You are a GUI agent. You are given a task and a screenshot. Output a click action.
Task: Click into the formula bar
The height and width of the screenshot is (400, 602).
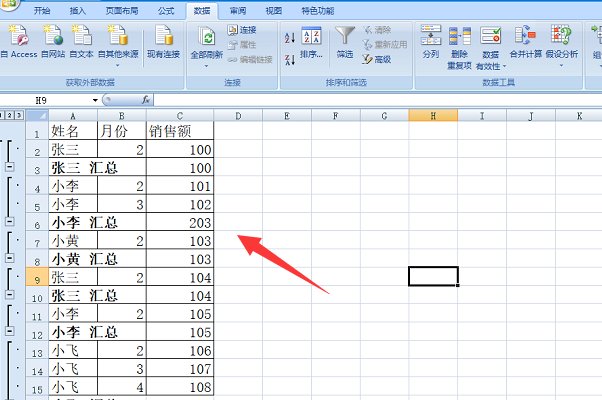pos(378,100)
